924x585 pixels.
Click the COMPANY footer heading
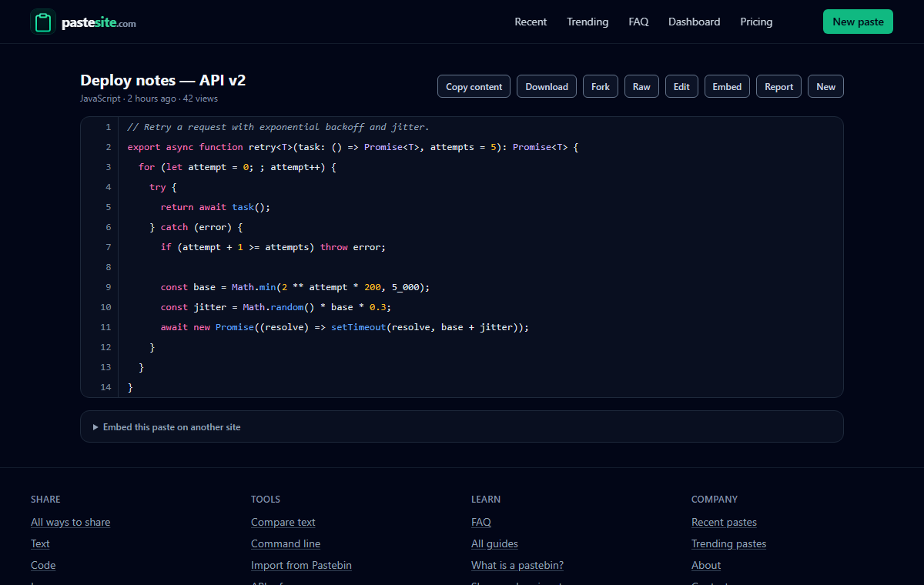click(x=715, y=500)
